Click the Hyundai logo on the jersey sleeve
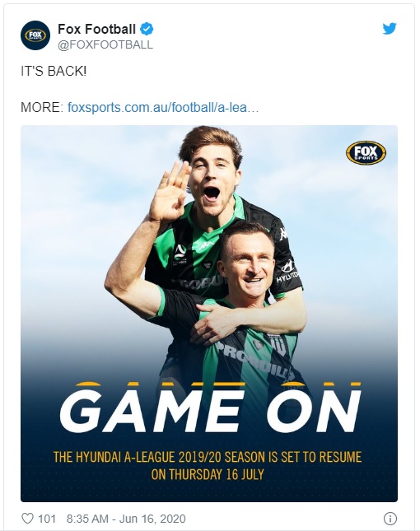This screenshot has width=420, height=531. point(287,272)
